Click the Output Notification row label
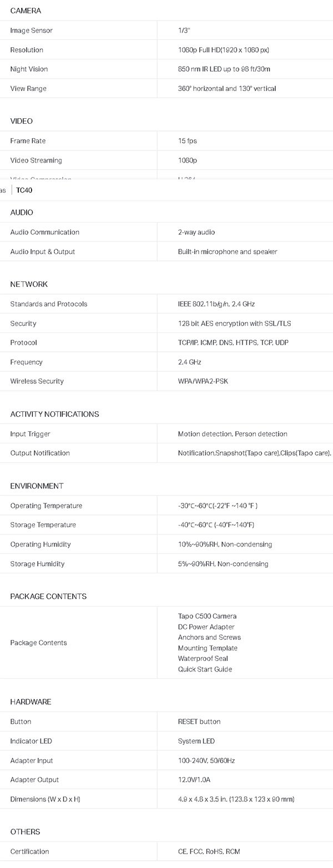 tap(40, 453)
